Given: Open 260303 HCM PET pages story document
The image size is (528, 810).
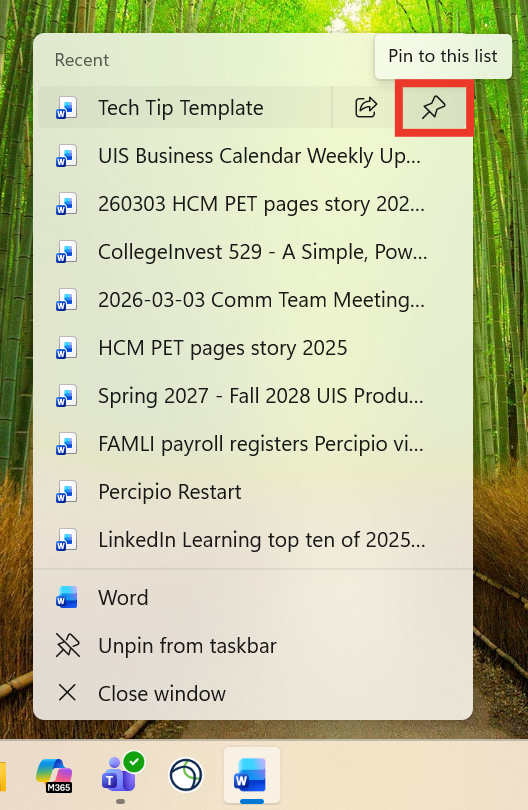Looking at the screenshot, I should coord(253,204).
